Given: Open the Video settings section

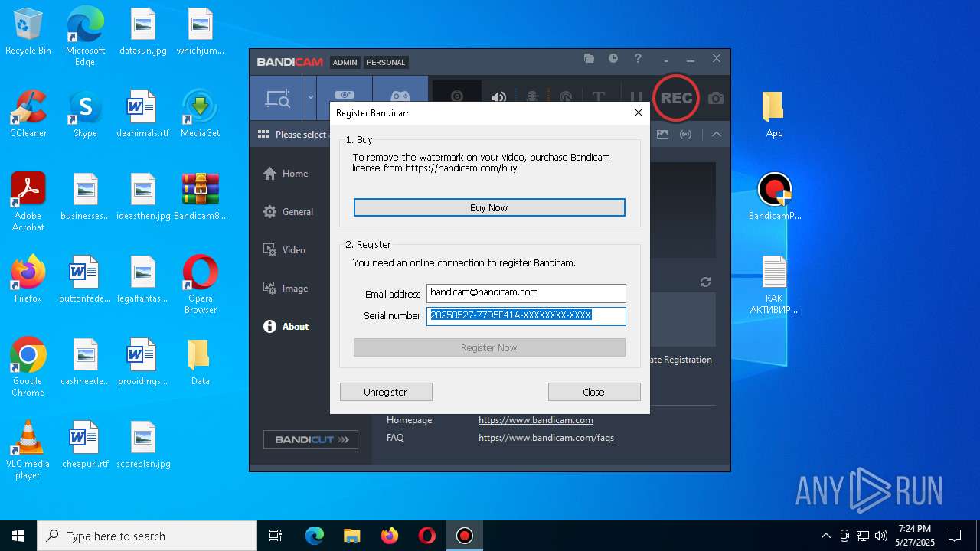Looking at the screenshot, I should 284,250.
